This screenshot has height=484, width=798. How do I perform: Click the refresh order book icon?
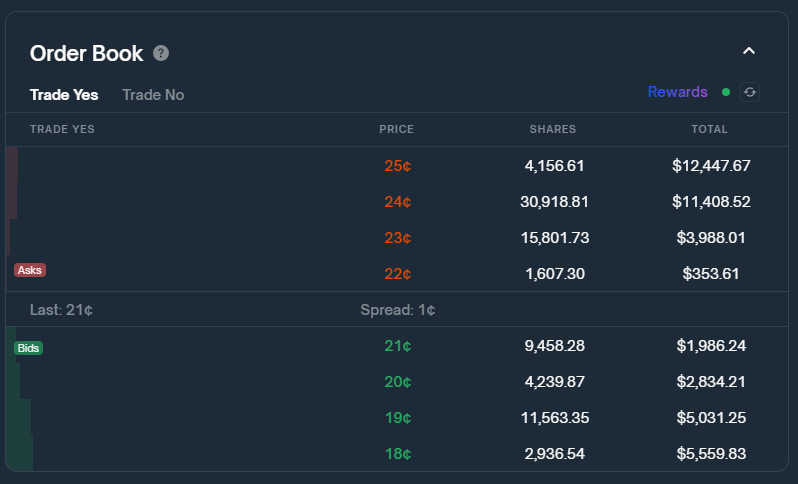[750, 92]
